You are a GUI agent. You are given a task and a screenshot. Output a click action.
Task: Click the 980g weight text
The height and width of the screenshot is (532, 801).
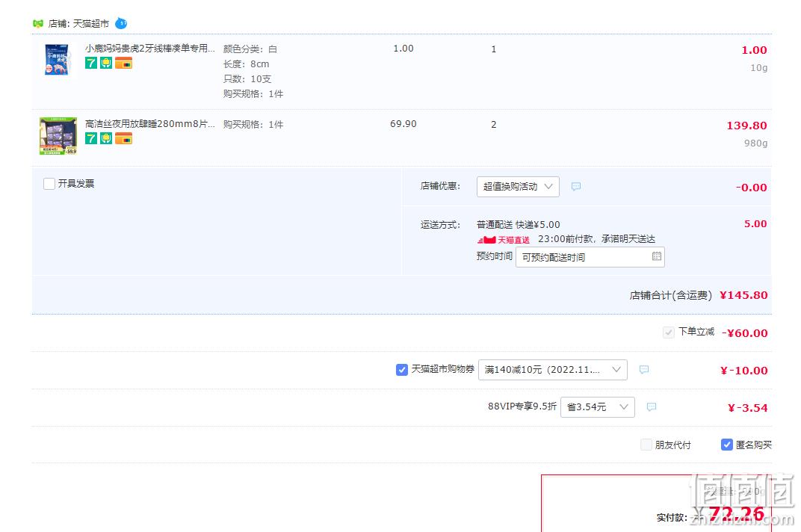pyautogui.click(x=755, y=143)
